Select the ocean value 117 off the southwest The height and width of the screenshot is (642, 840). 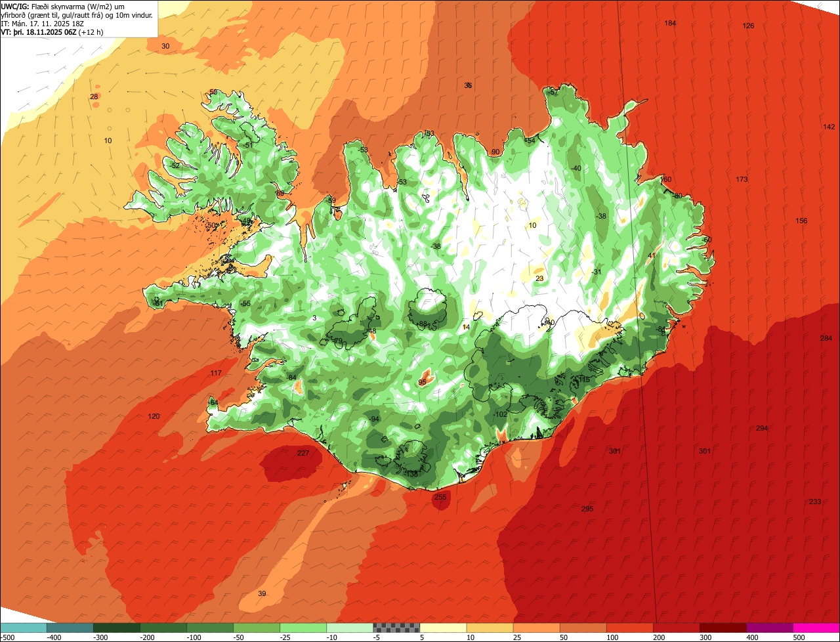(x=216, y=373)
